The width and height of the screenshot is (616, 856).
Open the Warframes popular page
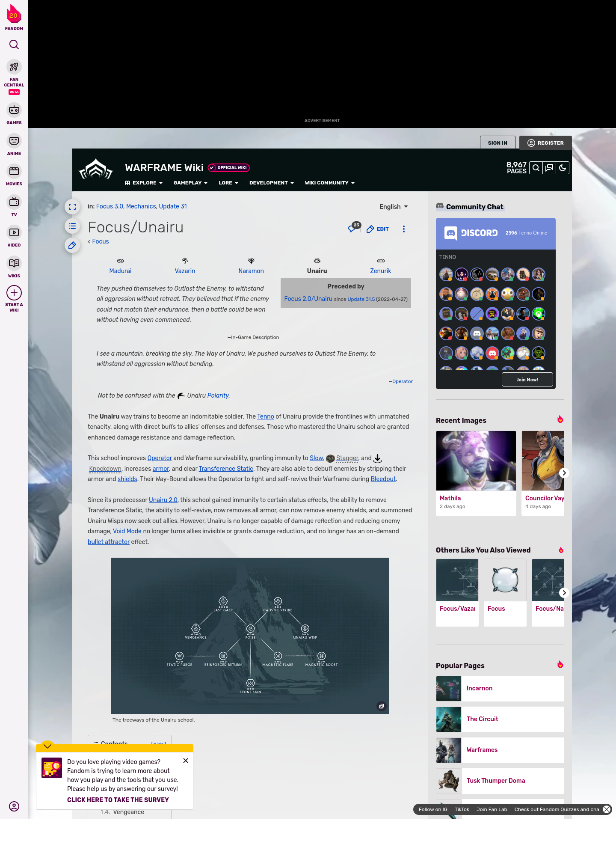pos(500,750)
